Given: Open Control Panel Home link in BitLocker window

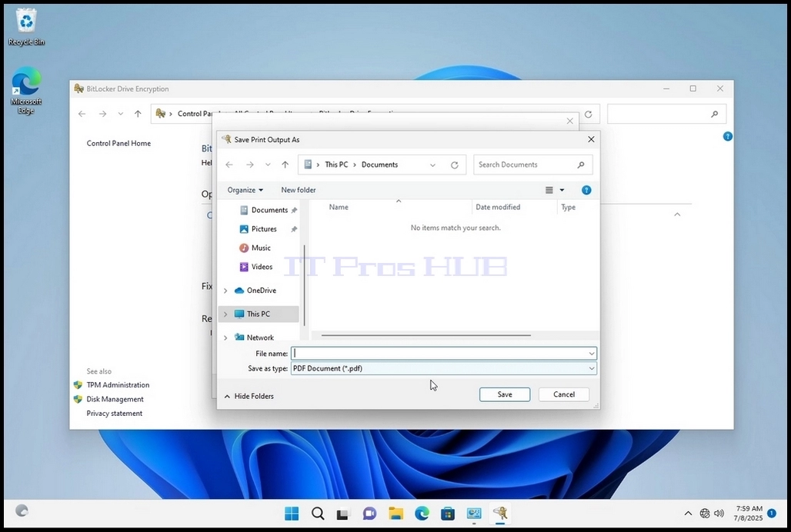Looking at the screenshot, I should [x=118, y=144].
